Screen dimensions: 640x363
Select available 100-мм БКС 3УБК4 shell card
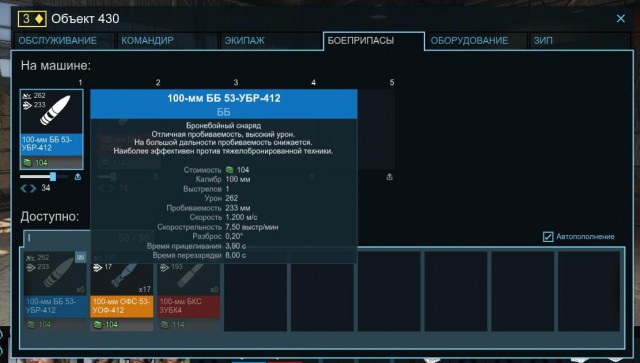click(x=189, y=291)
